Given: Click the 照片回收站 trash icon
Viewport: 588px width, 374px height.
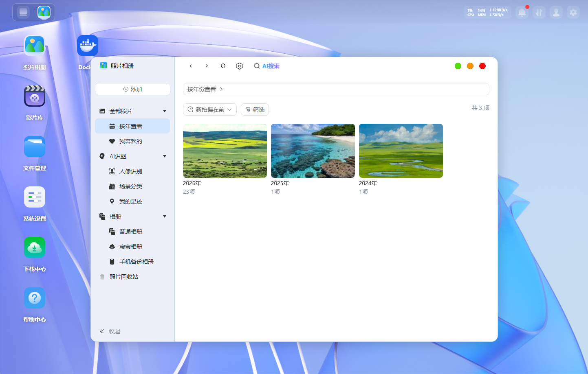Looking at the screenshot, I should (x=102, y=277).
